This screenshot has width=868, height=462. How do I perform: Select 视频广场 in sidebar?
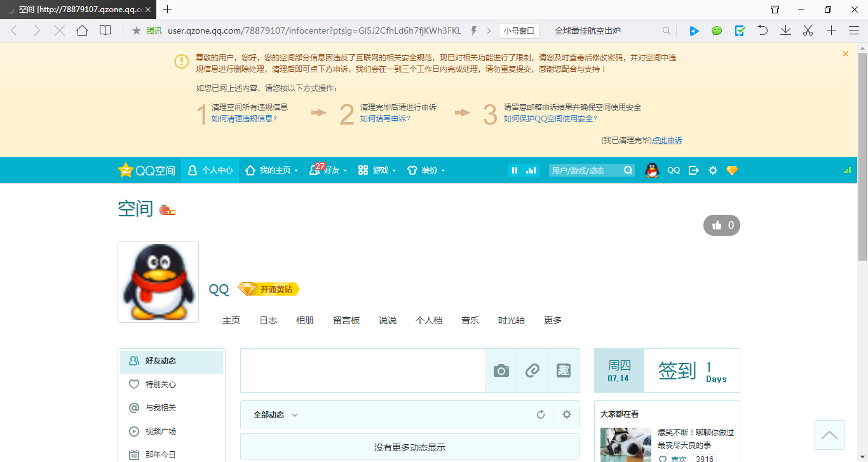172,431
